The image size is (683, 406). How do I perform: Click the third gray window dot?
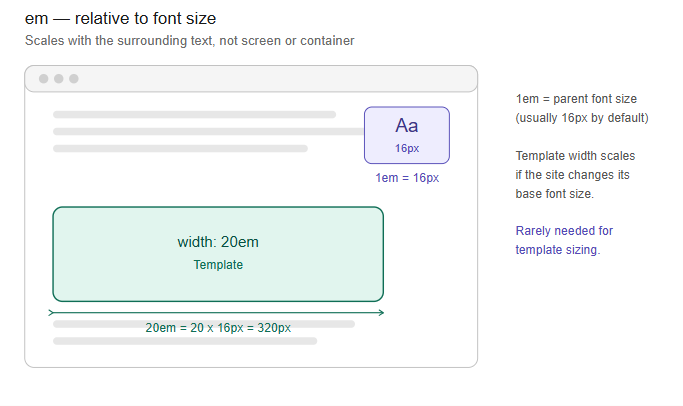tap(74, 78)
